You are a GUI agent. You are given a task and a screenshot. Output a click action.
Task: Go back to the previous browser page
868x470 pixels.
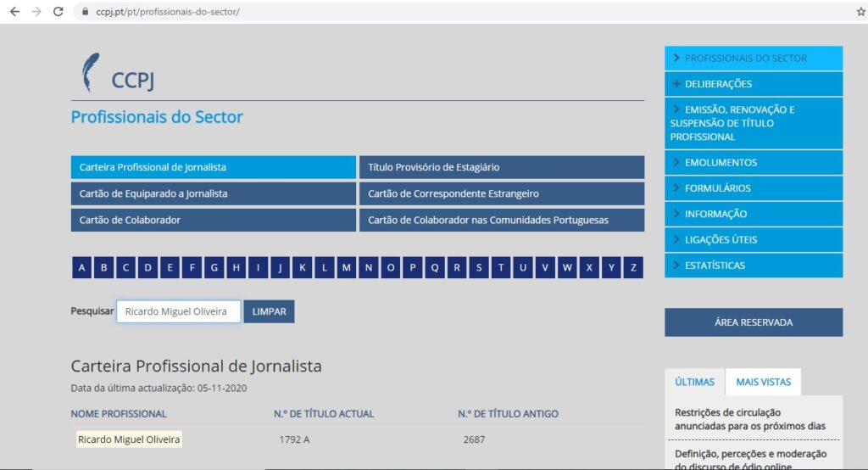tap(14, 12)
